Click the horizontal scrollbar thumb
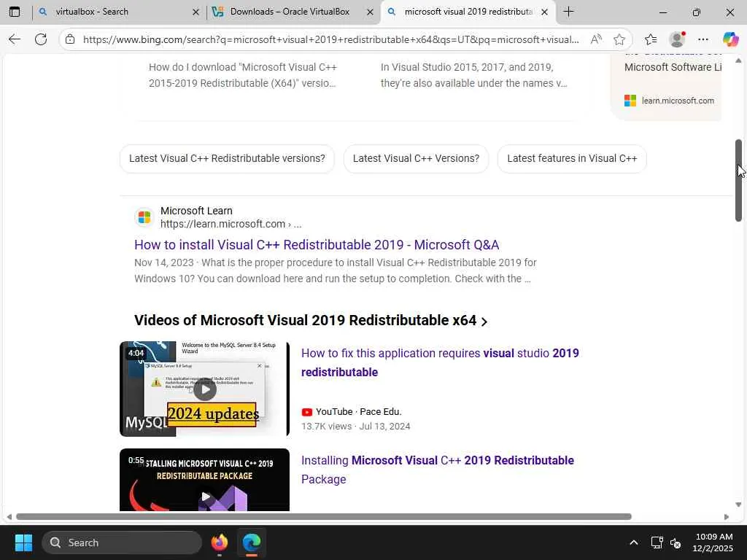 tap(323, 517)
